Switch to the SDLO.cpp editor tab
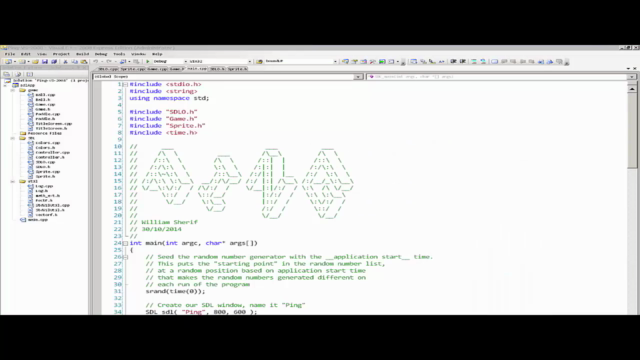The width and height of the screenshot is (640, 360). click(108, 69)
